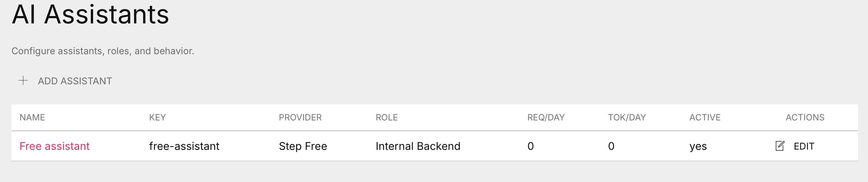Click the AI Assistants page heading
Screen dimensions: 868x182
coord(90,15)
